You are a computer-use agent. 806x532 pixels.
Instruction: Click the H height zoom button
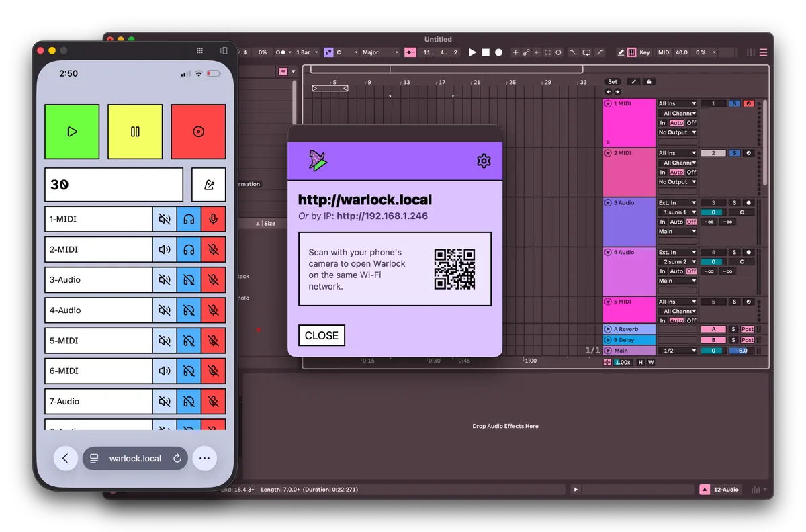click(640, 363)
